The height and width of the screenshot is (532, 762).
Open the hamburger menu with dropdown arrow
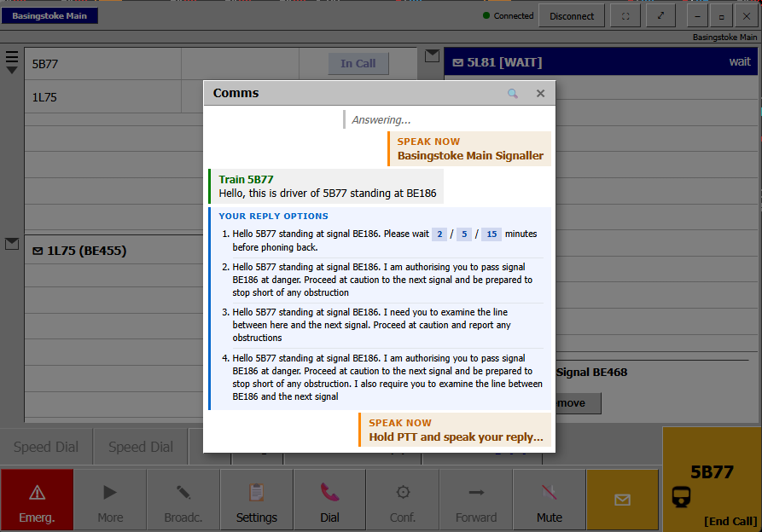pos(12,62)
